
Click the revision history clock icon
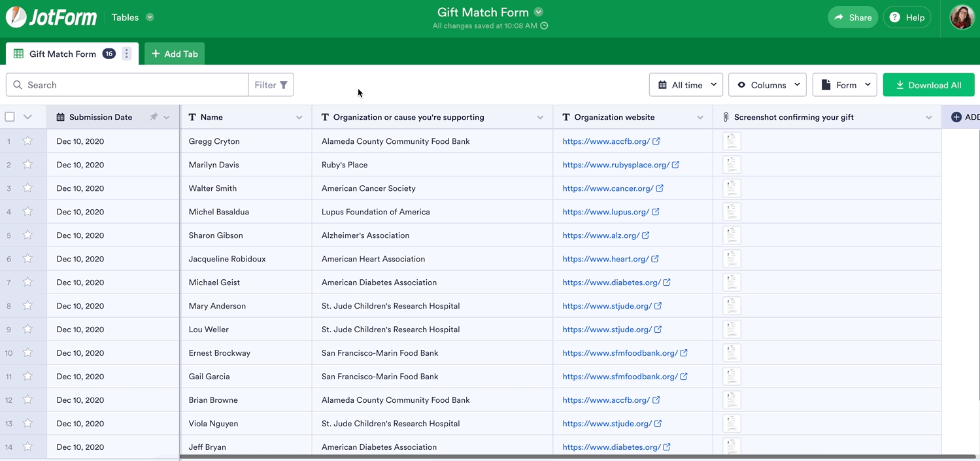click(x=544, y=26)
